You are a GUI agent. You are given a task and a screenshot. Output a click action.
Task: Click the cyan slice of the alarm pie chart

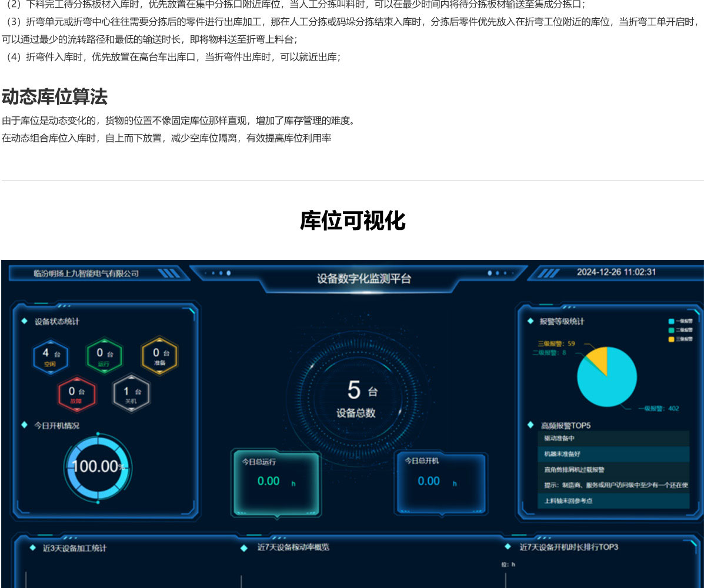612,382
